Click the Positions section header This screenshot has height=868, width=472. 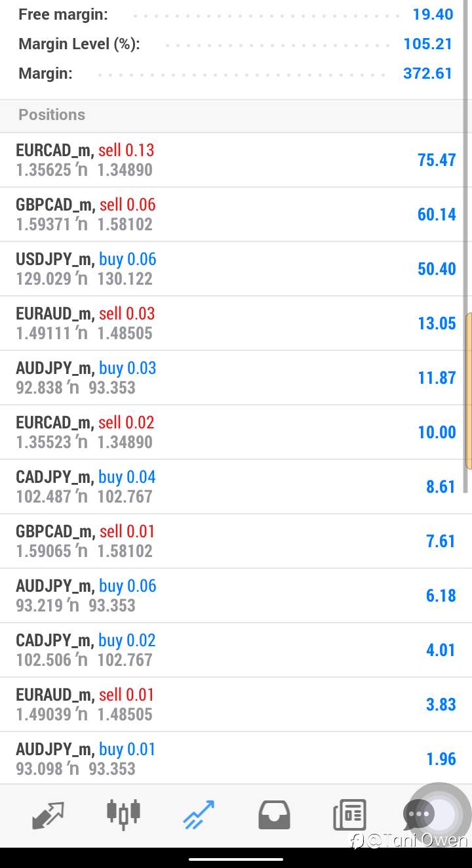[236, 115]
